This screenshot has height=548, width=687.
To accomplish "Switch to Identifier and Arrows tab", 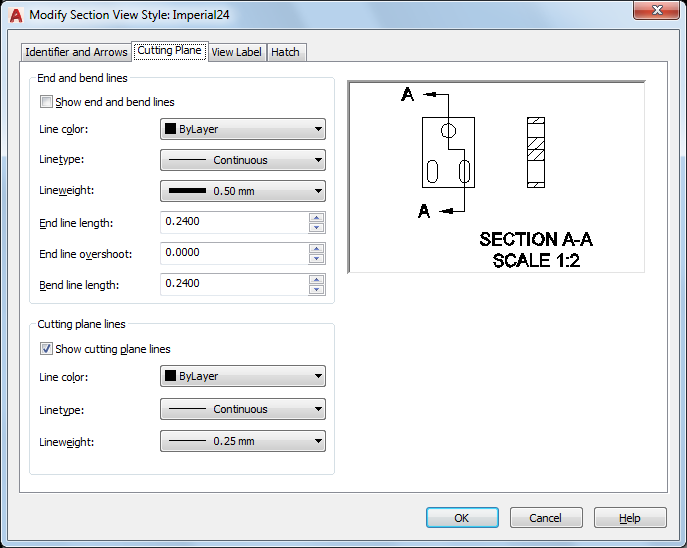I will (x=76, y=52).
